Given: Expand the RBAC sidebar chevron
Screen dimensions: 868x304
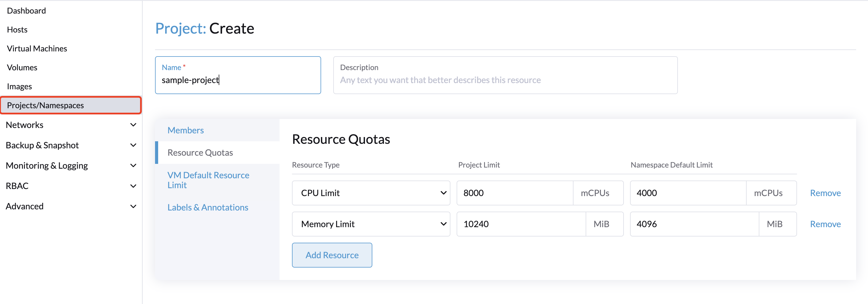Looking at the screenshot, I should pos(133,186).
